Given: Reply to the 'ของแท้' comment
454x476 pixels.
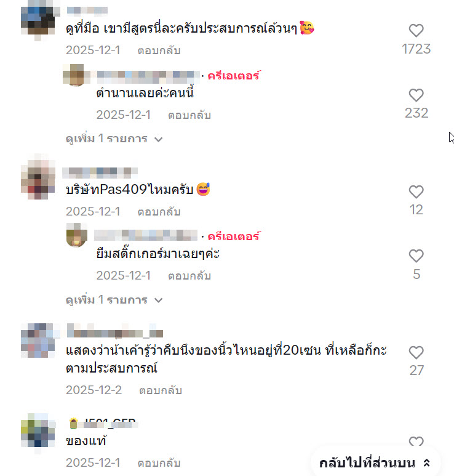Looking at the screenshot, I should (159, 463).
